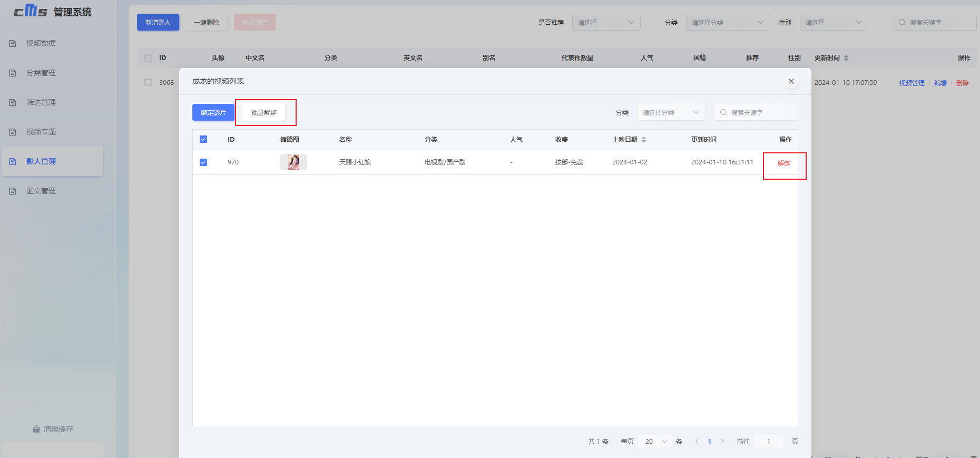Toggle the select-all checkbox in 影人 table header
This screenshot has height=458, width=980.
[x=148, y=58]
